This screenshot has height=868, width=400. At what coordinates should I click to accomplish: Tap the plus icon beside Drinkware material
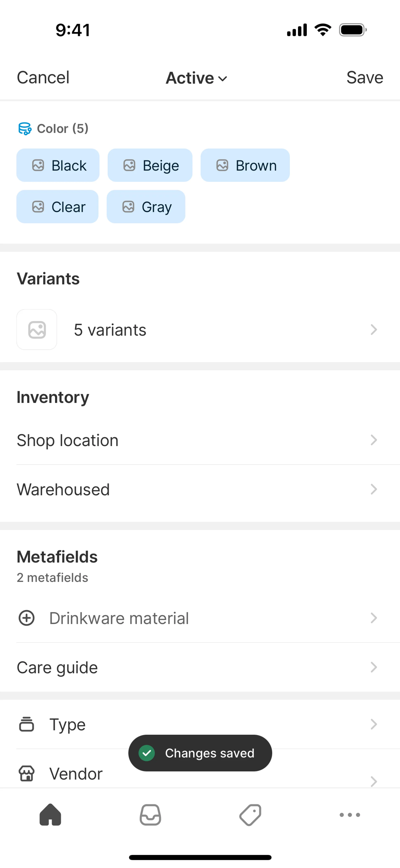26,618
